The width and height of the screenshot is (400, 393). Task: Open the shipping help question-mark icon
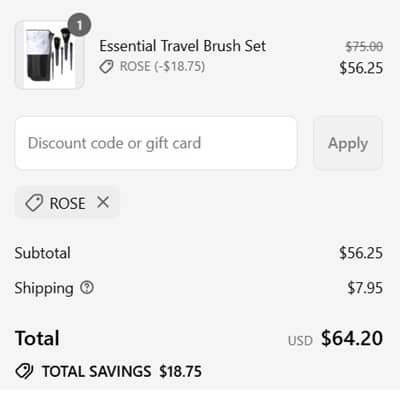click(x=87, y=287)
